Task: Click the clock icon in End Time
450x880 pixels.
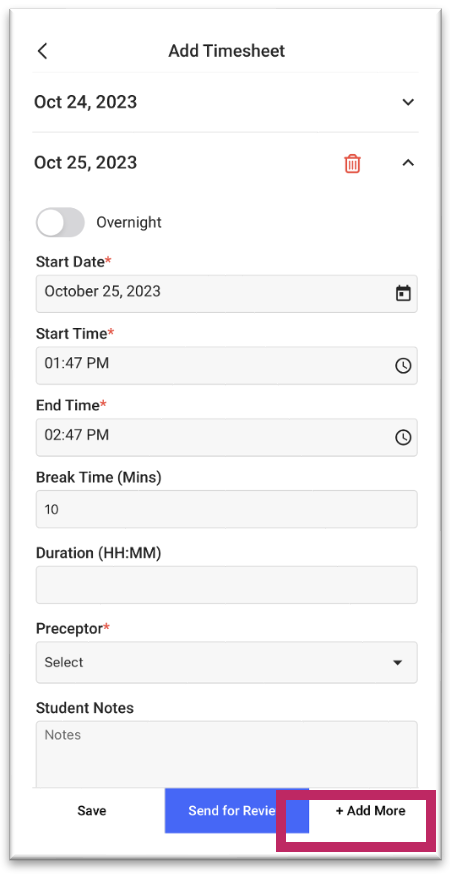Action: (403, 438)
